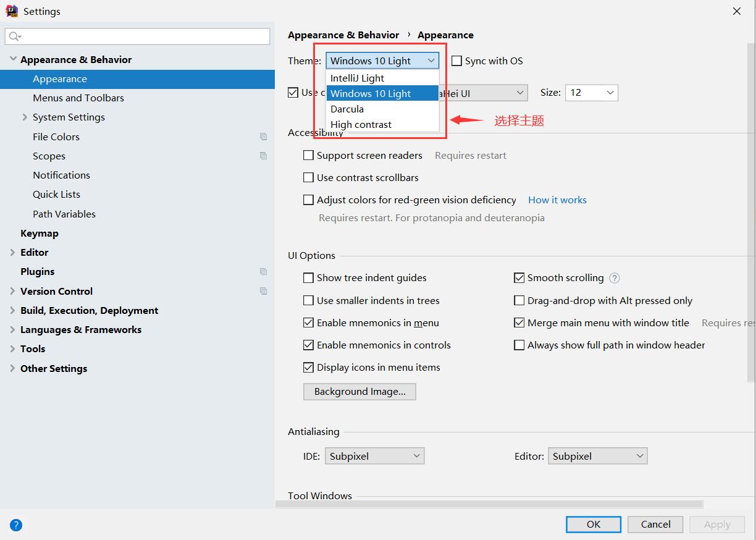Expand Version Control tree node
Screen dimensions: 756x540
[x=13, y=291]
